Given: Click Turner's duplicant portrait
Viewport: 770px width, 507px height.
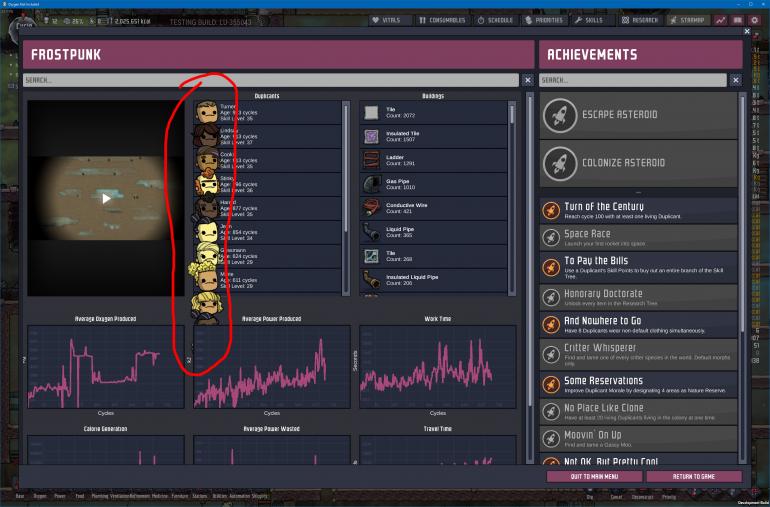Looking at the screenshot, I should [207, 112].
